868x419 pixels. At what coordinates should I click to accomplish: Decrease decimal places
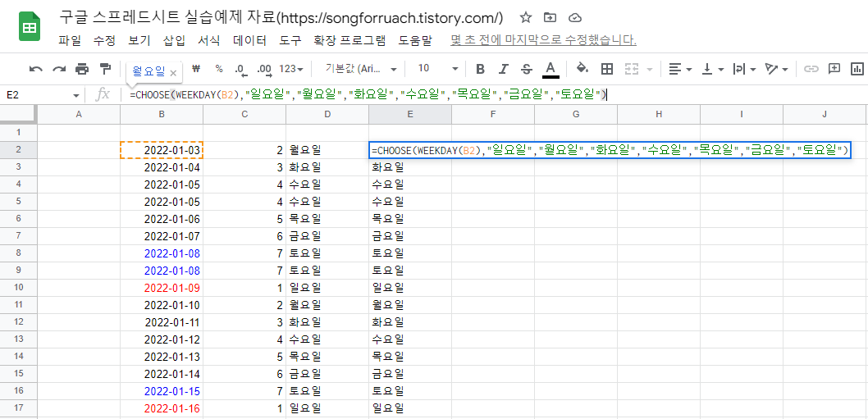[240, 69]
